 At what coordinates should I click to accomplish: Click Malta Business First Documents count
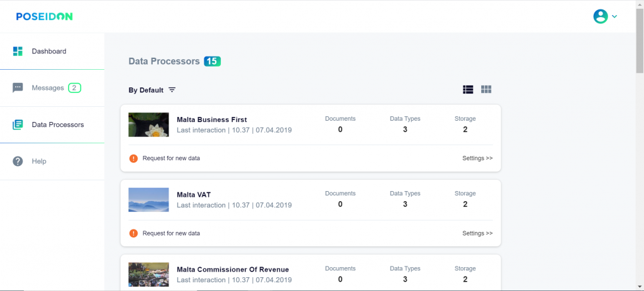click(x=340, y=129)
